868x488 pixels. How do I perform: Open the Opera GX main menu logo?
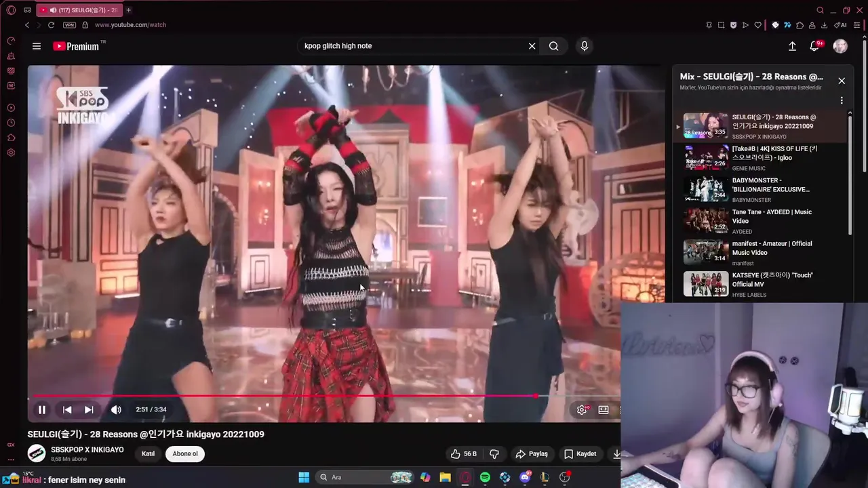tap(11, 10)
